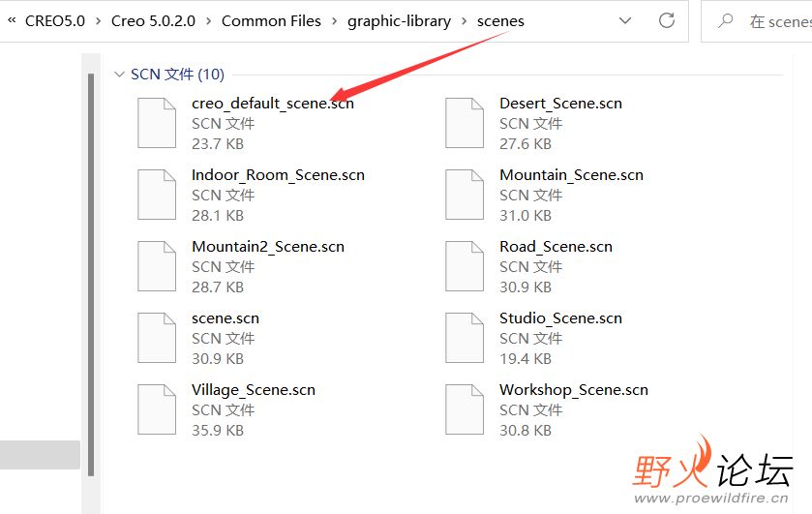Select the Desert_Scene.scn file icon

465,123
